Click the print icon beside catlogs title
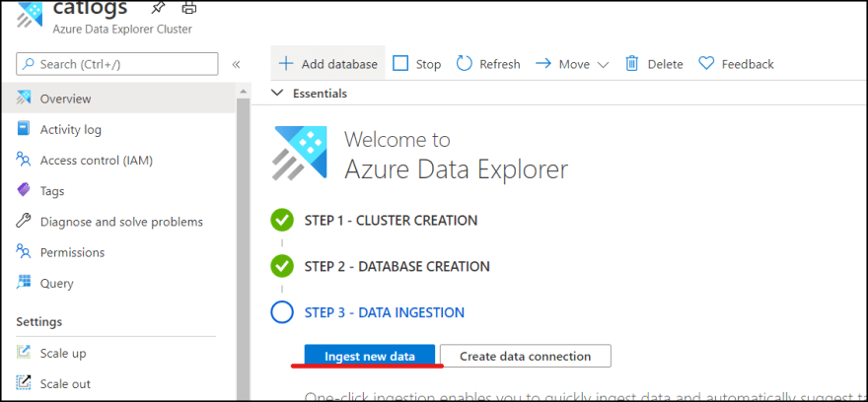This screenshot has width=868, height=402. pos(189,7)
